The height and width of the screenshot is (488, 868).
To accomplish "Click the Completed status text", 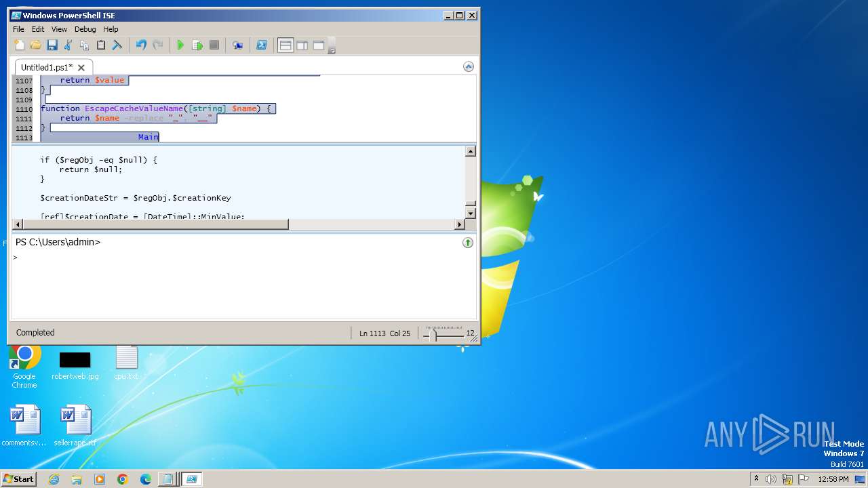I will pos(35,333).
